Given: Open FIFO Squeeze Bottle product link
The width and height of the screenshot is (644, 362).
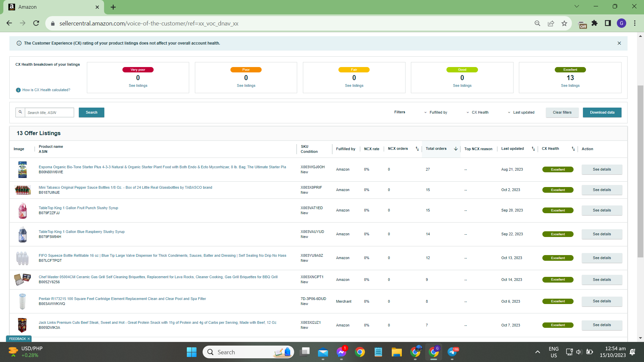Looking at the screenshot, I should (162, 256).
